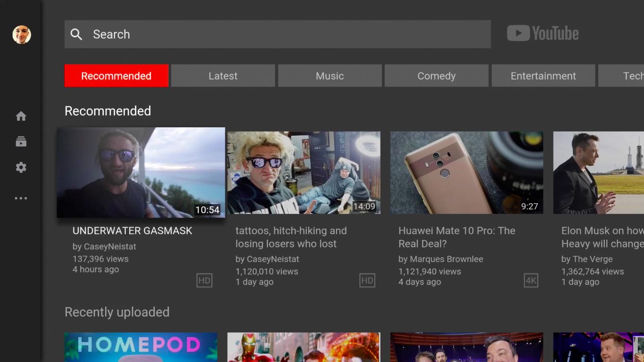
Task: Click title 'Huawei Mate 10 Pro: The Real Deal?'
Action: [457, 237]
